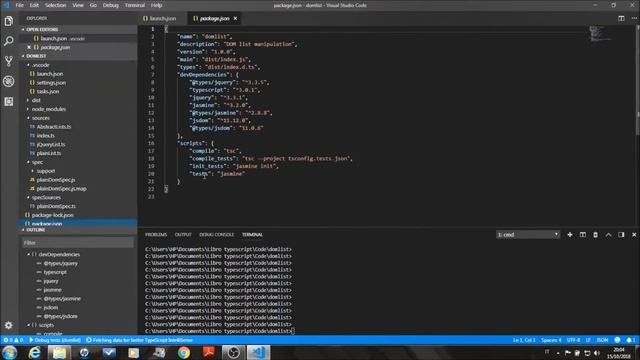Create a new terminal with plus icon
640x360 pixels.
coord(570,235)
